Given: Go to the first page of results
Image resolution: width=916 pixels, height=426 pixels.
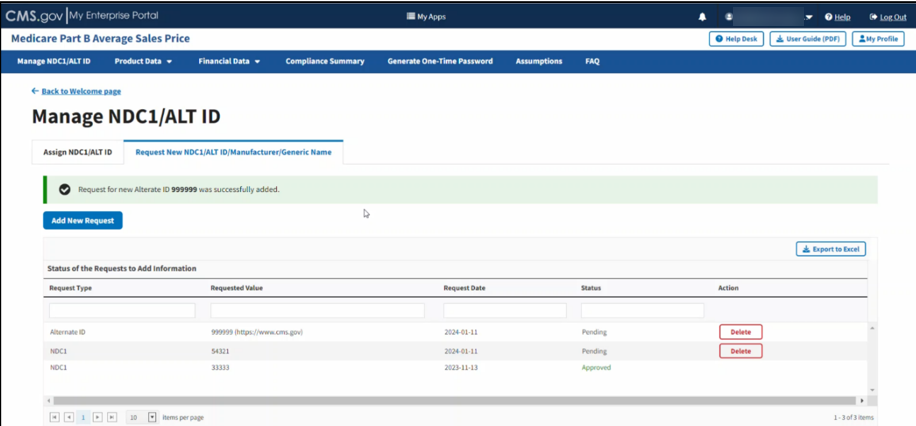Looking at the screenshot, I should coord(54,417).
